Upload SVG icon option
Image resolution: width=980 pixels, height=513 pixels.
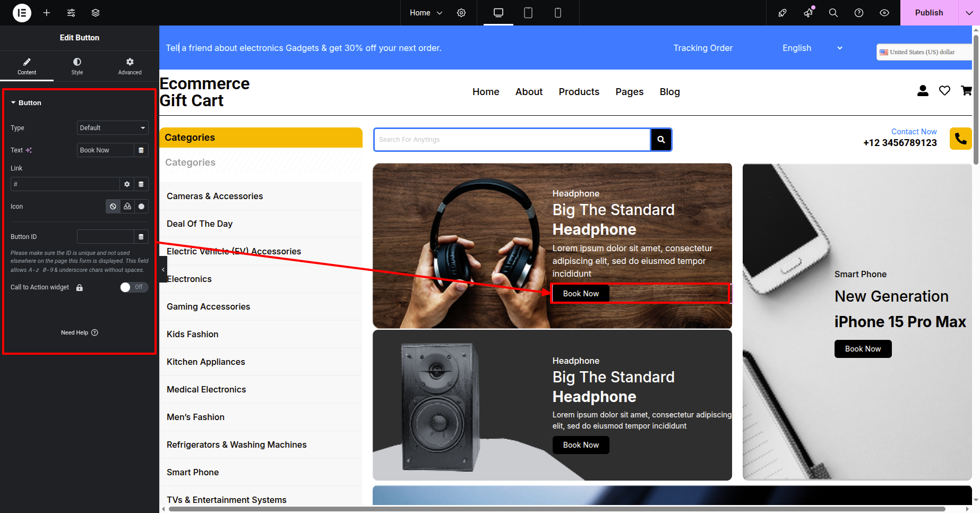127,207
